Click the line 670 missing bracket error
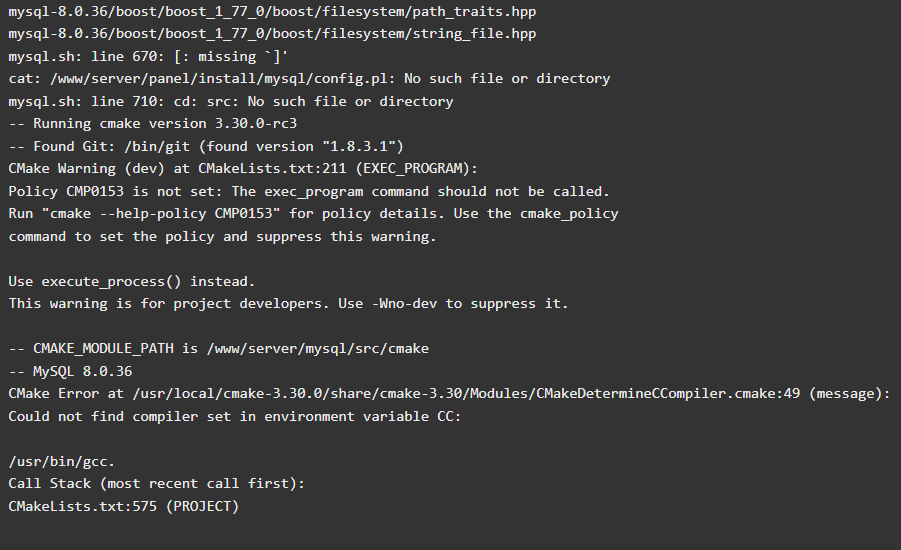Screen dimensions: 901x550 click(x=148, y=56)
